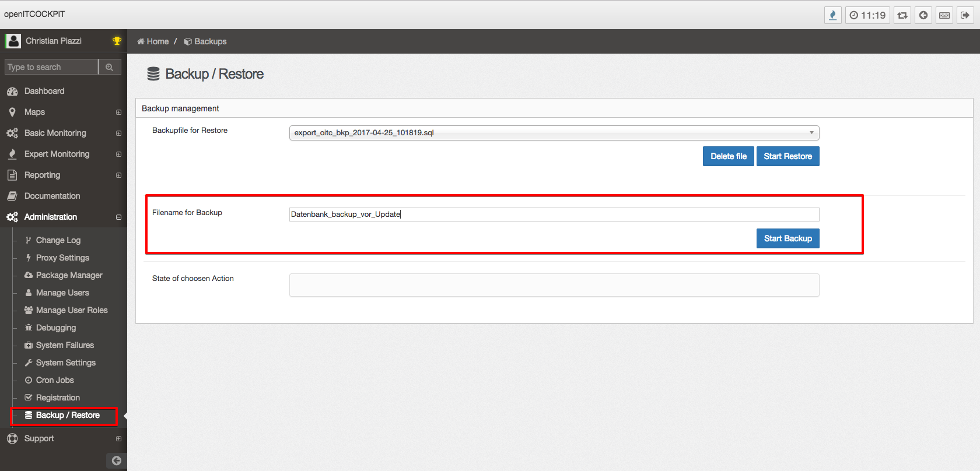
Task: Click the Administration gears icon in sidebar
Action: coord(12,217)
